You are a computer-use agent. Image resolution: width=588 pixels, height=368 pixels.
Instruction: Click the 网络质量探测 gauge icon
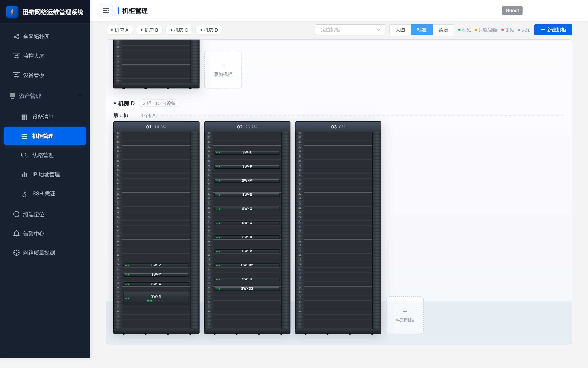click(16, 253)
